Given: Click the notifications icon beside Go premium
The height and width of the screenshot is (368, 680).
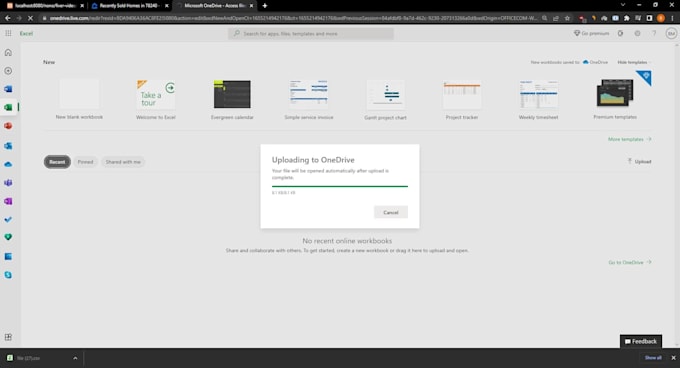Looking at the screenshot, I should pyautogui.click(x=621, y=33).
